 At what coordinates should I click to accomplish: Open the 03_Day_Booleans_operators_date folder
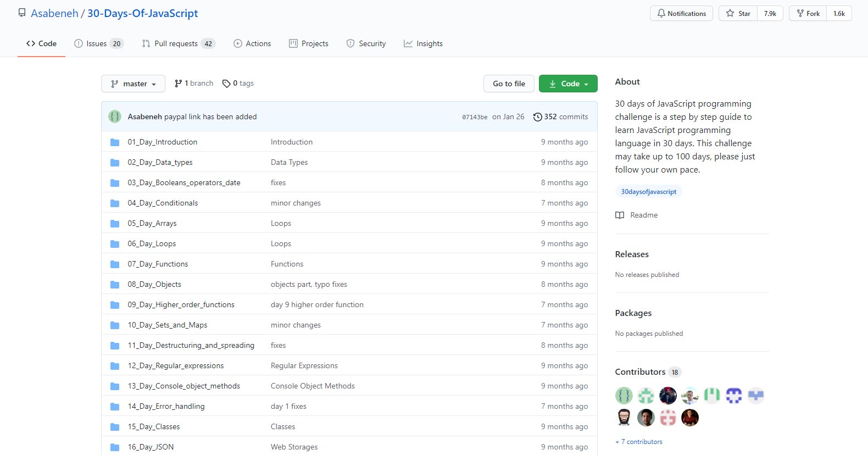tap(184, 183)
